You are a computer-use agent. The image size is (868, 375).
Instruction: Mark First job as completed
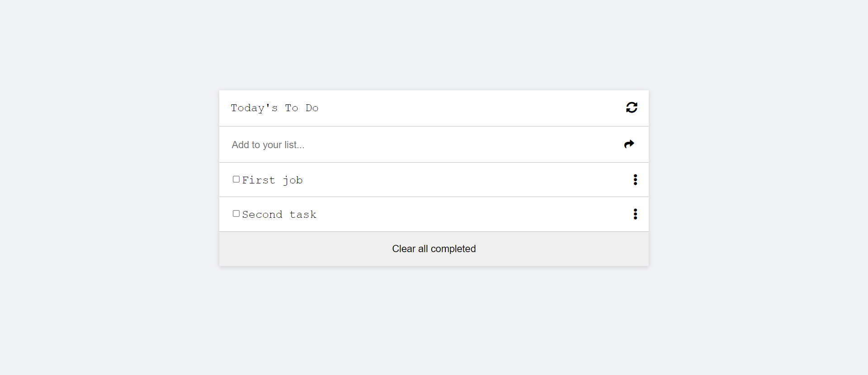(236, 179)
